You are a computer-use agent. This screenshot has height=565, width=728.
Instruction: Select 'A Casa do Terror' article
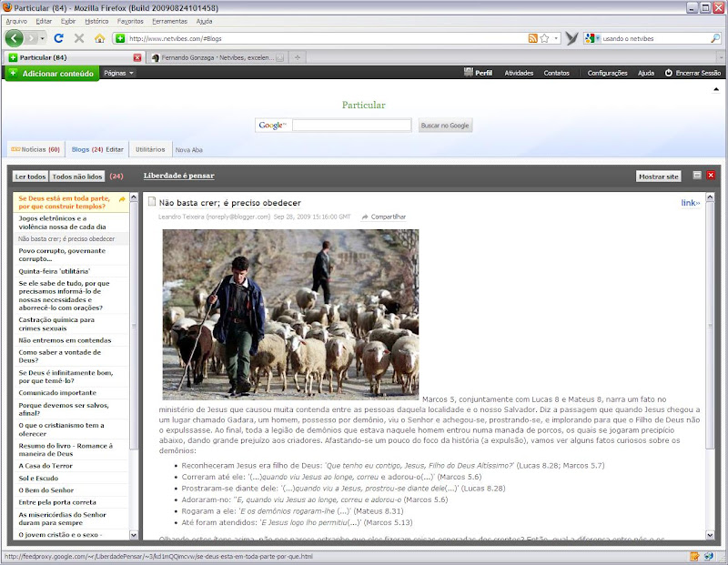click(71, 466)
